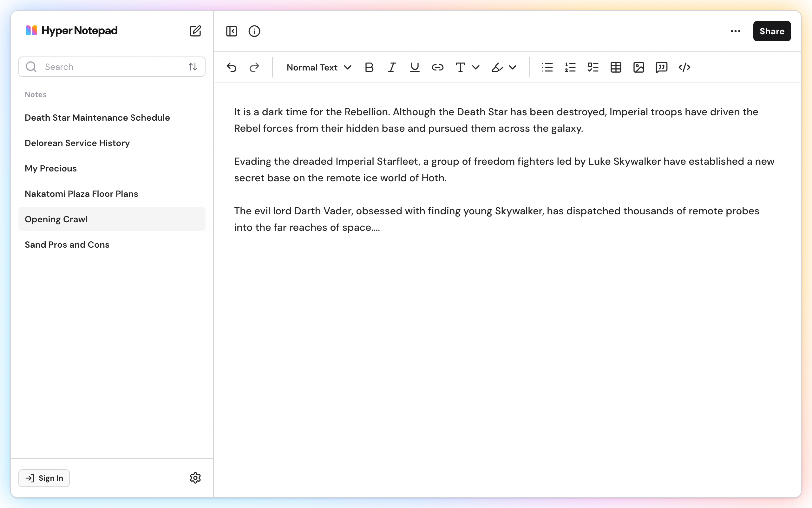Collapse the sidebar panel icon
Image resolution: width=812 pixels, height=508 pixels.
click(x=232, y=31)
